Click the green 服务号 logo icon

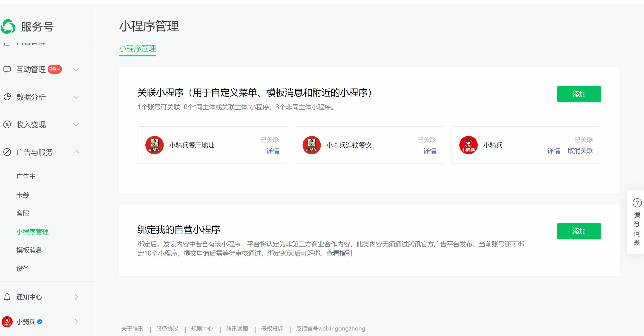point(8,26)
